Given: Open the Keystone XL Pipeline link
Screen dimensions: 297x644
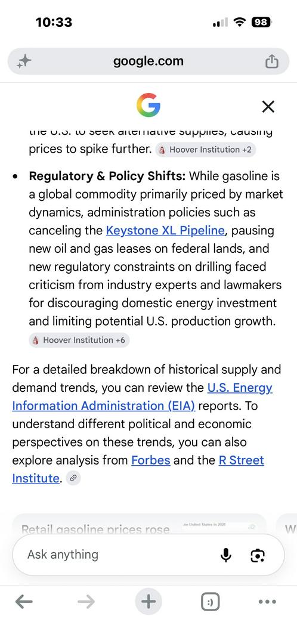Looking at the screenshot, I should pos(165,230).
